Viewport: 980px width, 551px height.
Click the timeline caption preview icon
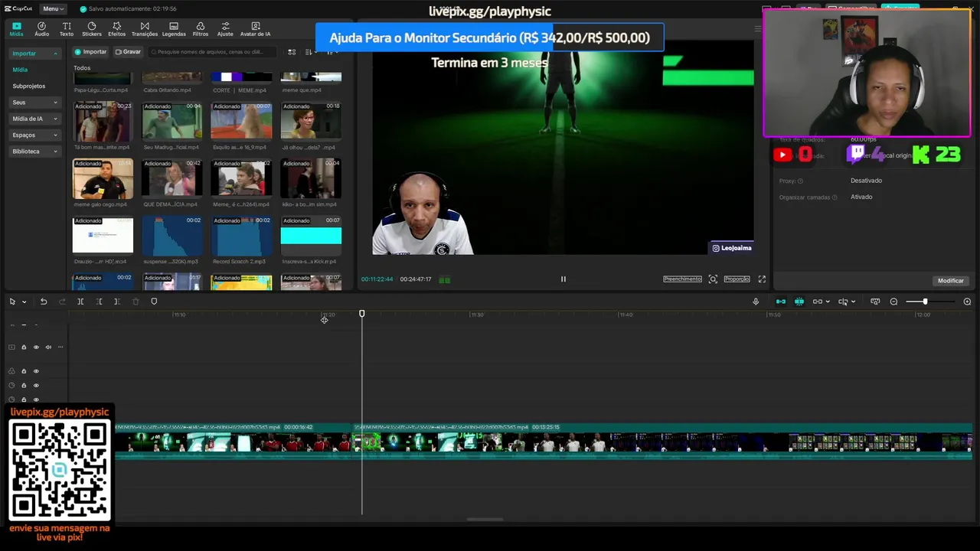click(x=875, y=302)
